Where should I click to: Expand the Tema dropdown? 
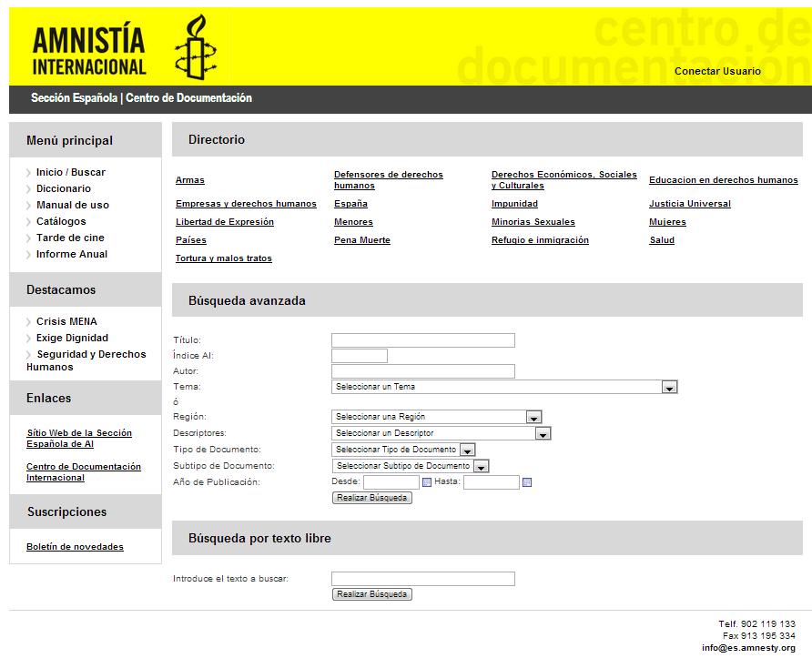pyautogui.click(x=669, y=387)
